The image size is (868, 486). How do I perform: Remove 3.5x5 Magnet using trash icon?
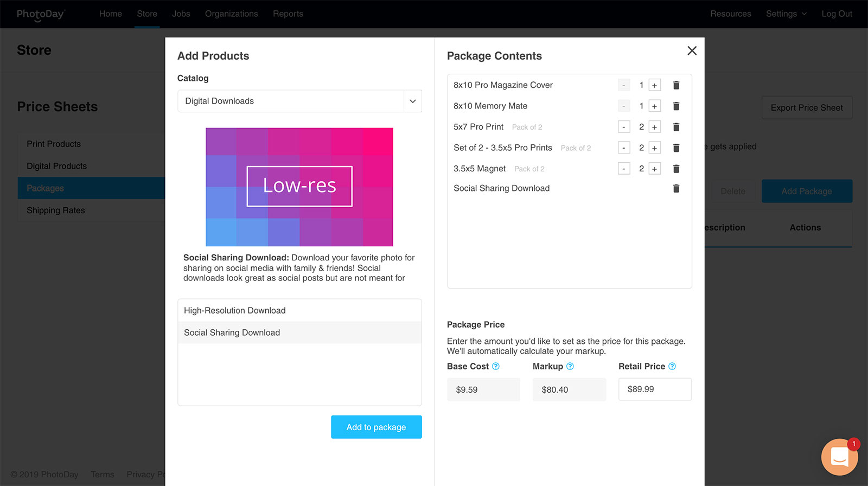pyautogui.click(x=676, y=169)
